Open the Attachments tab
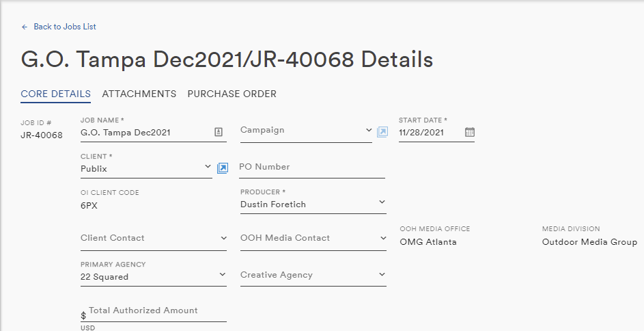The image size is (644, 331). [139, 94]
